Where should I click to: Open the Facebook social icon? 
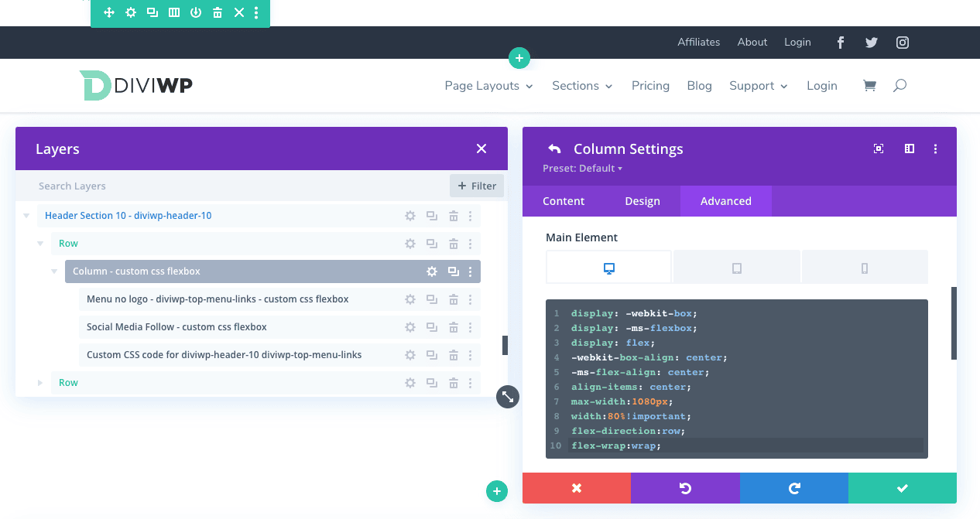(841, 43)
